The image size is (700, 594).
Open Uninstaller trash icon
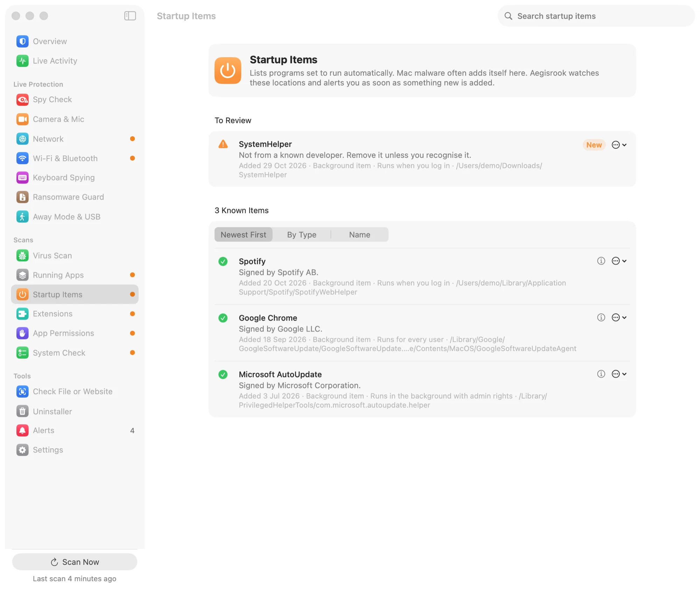click(x=22, y=412)
